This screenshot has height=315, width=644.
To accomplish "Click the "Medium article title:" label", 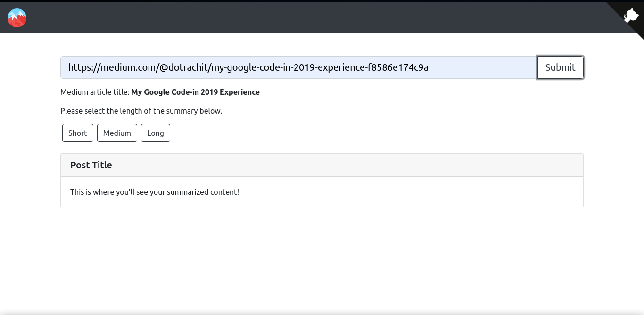I will point(94,92).
